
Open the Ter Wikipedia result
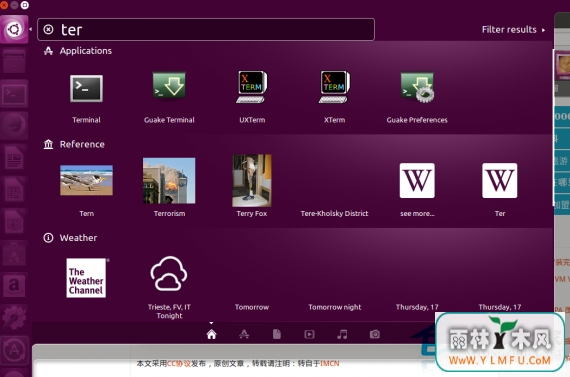[500, 180]
